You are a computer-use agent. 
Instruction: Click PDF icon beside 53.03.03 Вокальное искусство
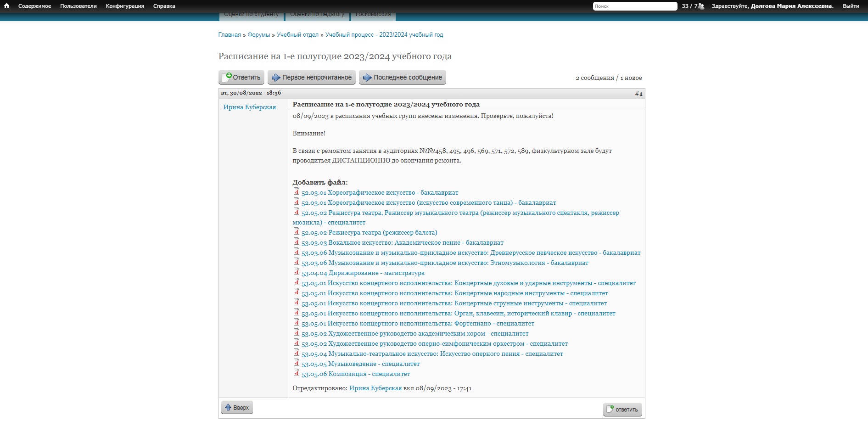pyautogui.click(x=297, y=242)
